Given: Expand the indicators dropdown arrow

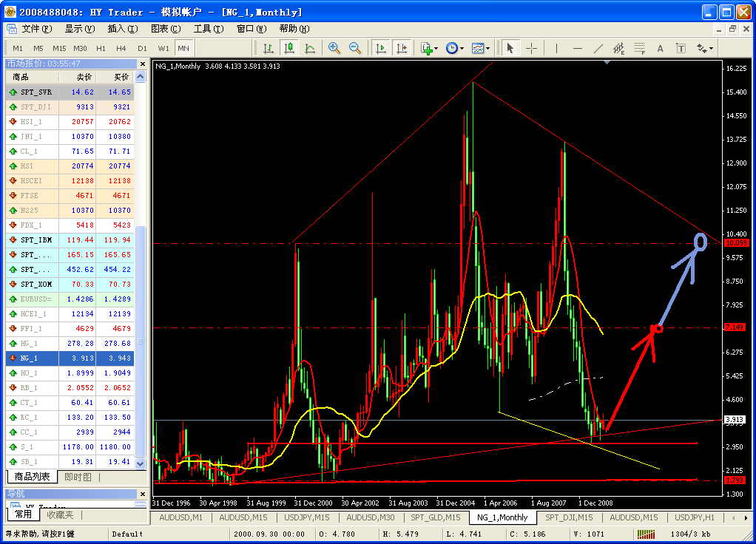Looking at the screenshot, I should (x=436, y=48).
